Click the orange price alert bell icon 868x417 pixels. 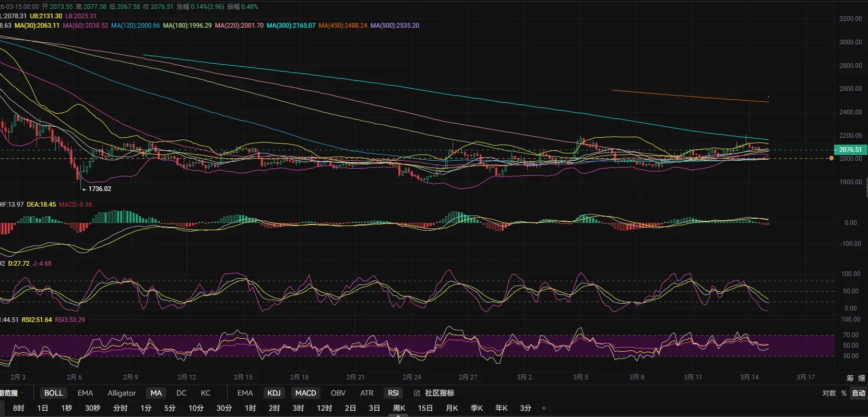point(831,158)
